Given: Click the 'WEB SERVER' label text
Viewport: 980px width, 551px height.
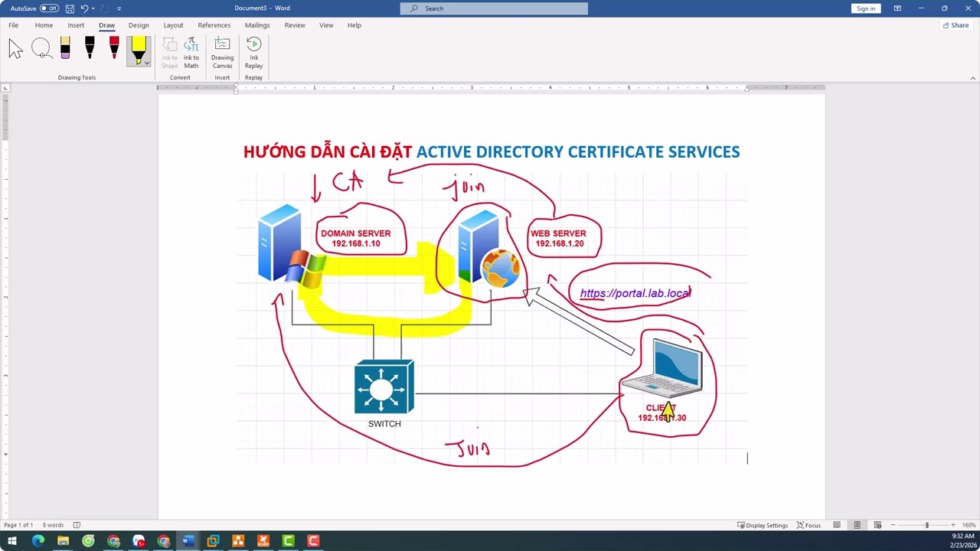Looking at the screenshot, I should tap(558, 233).
